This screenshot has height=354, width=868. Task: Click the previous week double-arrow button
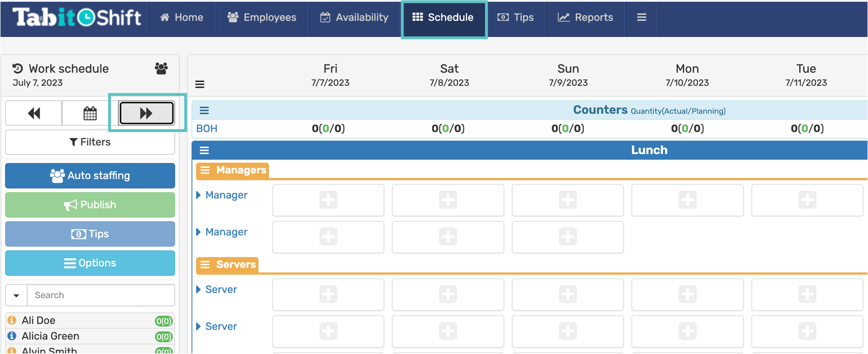tap(34, 113)
